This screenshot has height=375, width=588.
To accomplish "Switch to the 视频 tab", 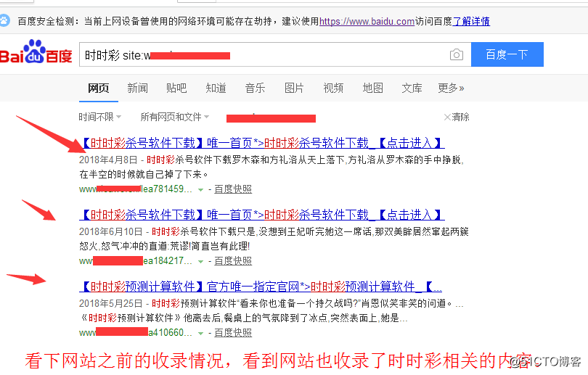I will point(333,88).
